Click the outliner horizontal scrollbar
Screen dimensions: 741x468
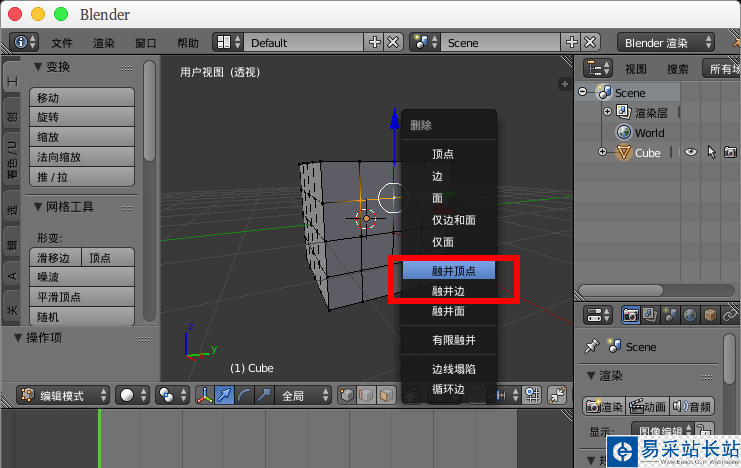click(620, 290)
